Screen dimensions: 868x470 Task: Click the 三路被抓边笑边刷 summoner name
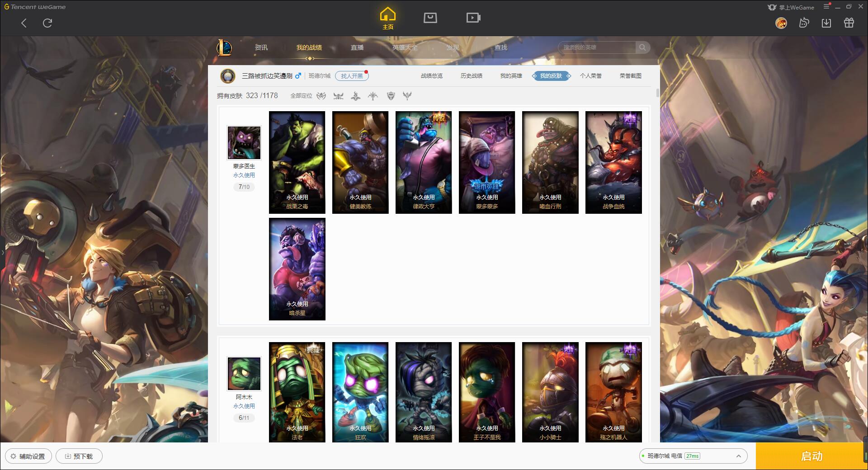267,76
